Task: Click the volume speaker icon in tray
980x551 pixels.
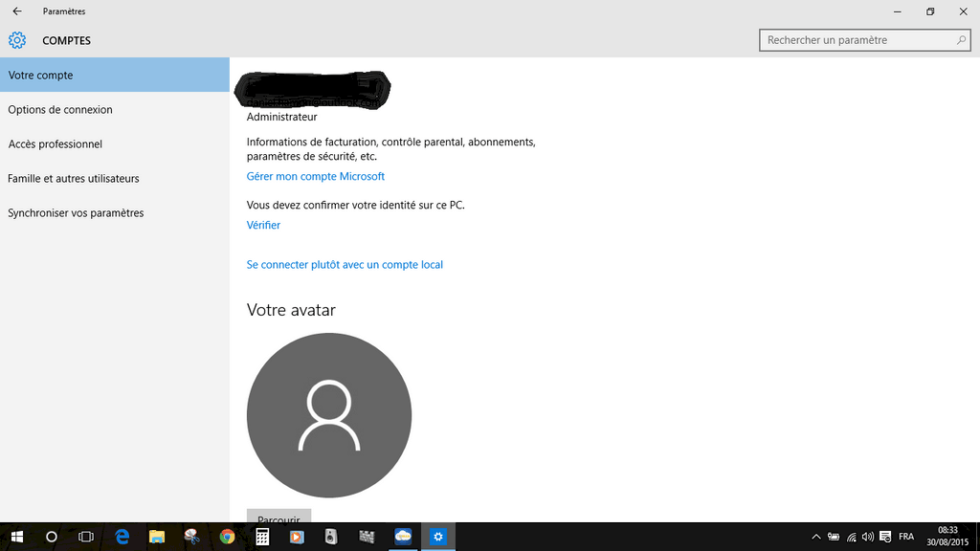Action: [x=868, y=537]
